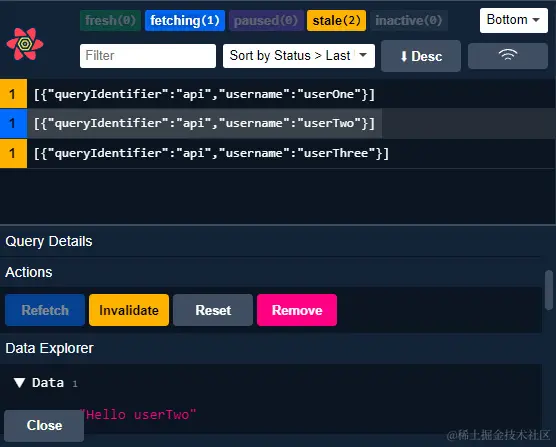Image resolution: width=556 pixels, height=447 pixels.
Task: Click observer count badge for userOne
Action: click(x=13, y=94)
